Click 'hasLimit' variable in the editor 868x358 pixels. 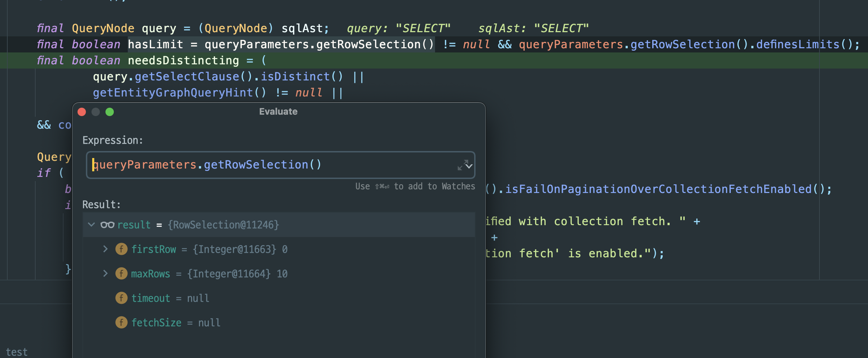point(155,44)
